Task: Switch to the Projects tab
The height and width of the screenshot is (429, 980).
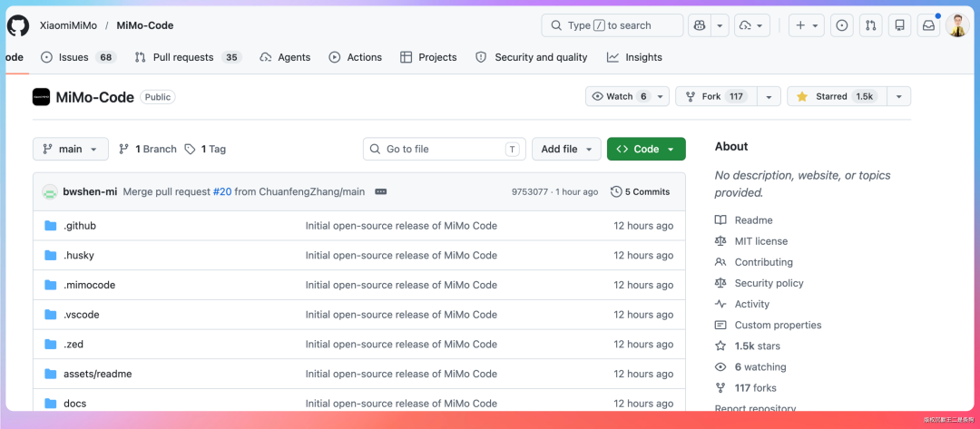Action: (x=428, y=57)
